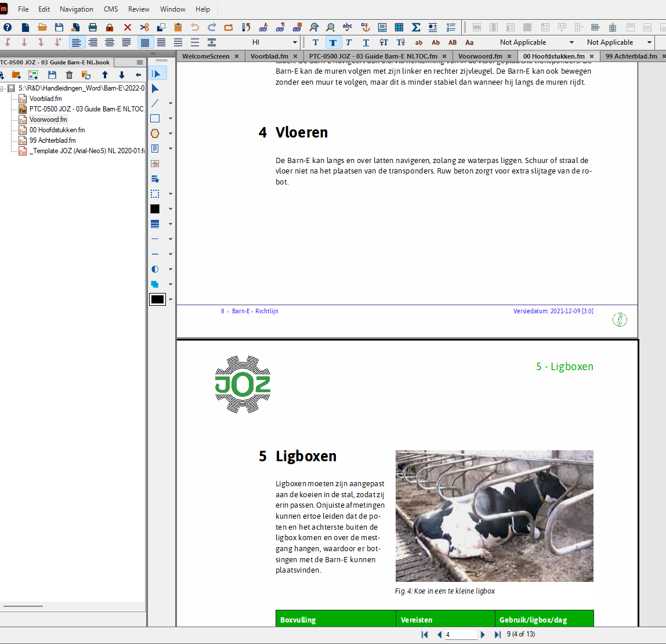666x644 pixels.
Task: Apply superscript formatting
Action: point(383,42)
